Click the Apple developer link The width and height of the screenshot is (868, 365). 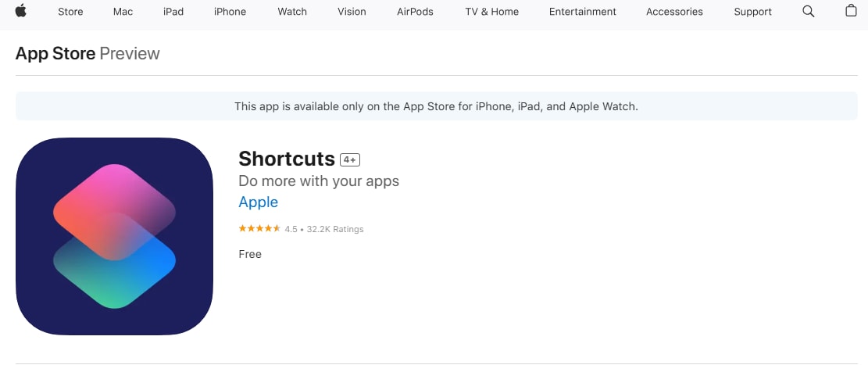[258, 202]
